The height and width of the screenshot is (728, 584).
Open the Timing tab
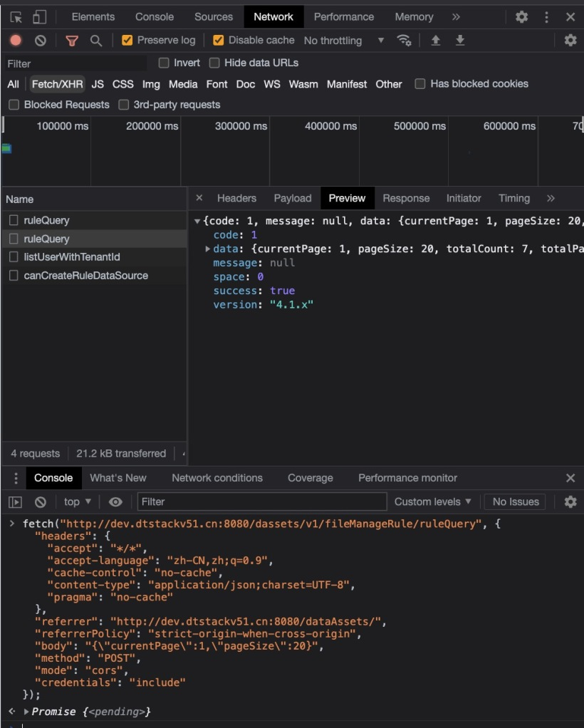[x=514, y=198]
